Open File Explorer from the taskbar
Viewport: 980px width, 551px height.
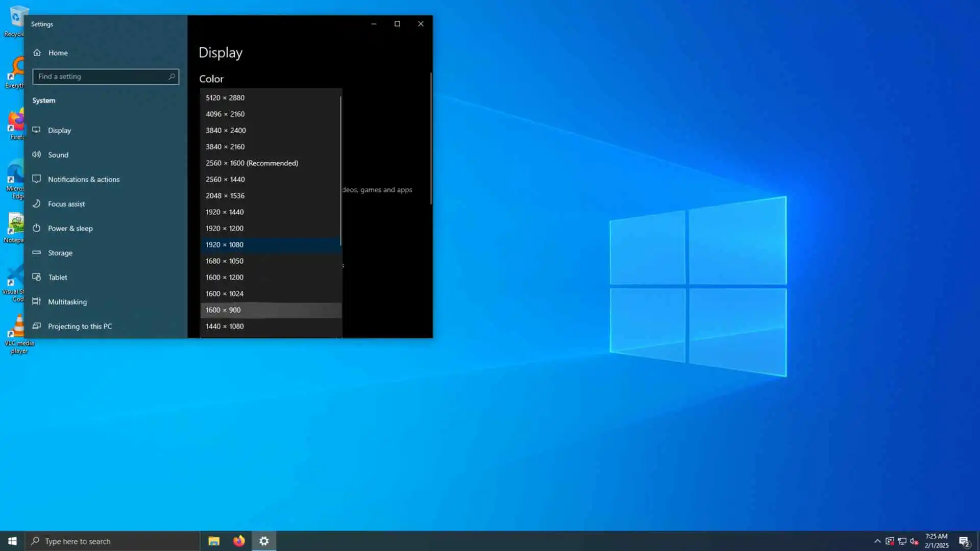point(214,541)
